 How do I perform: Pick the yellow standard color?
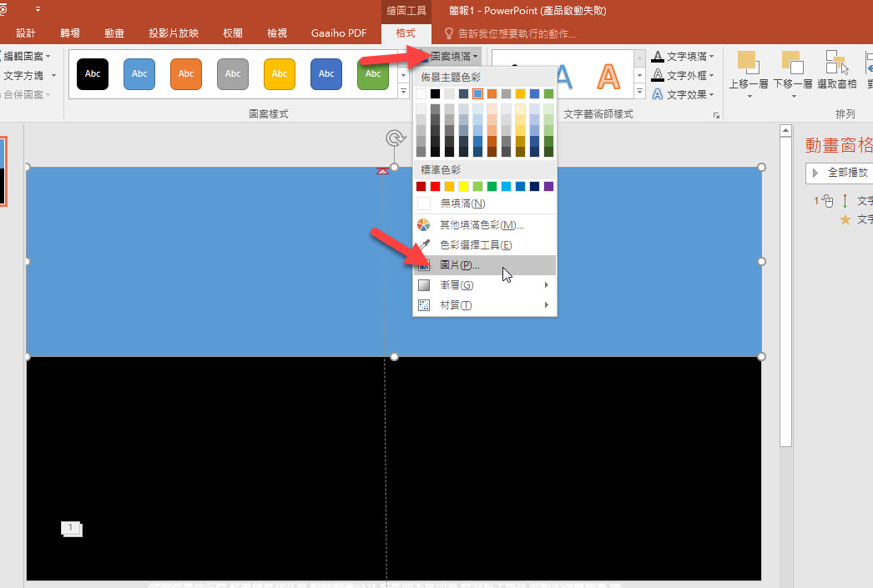click(463, 186)
